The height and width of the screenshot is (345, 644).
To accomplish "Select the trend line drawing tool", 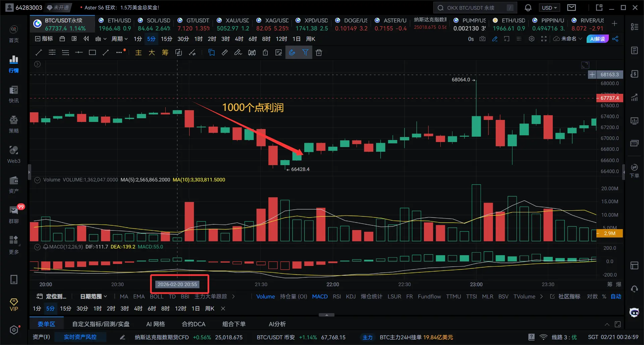I will pos(39,53).
